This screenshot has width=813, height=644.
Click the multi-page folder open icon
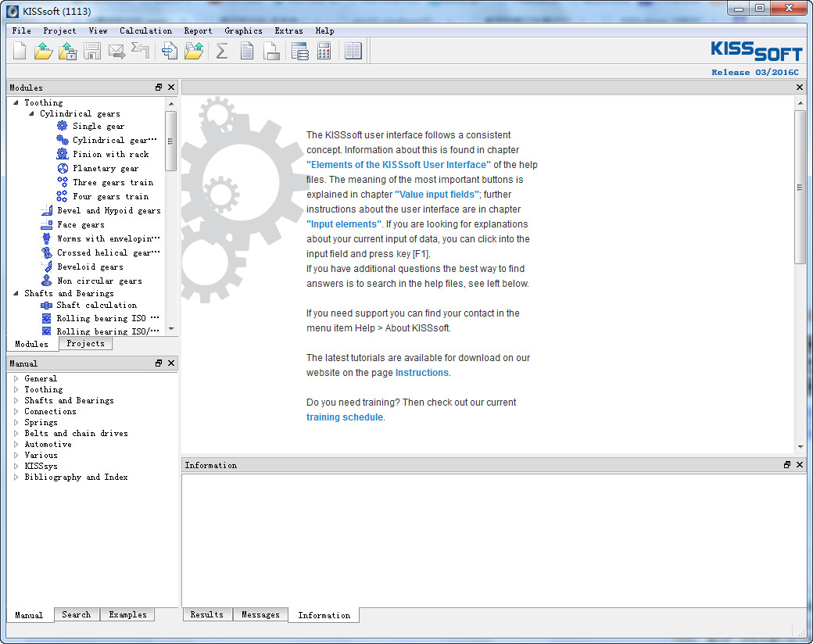(194, 51)
